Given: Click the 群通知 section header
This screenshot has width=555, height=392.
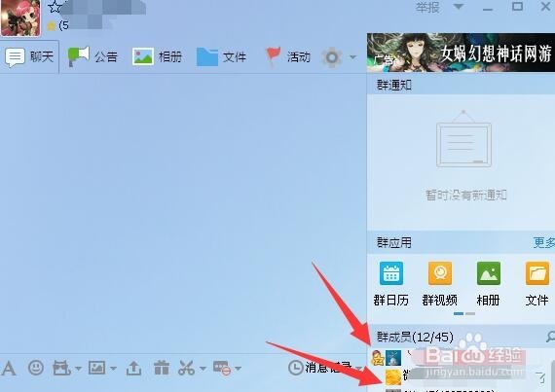Looking at the screenshot, I should coord(394,85).
